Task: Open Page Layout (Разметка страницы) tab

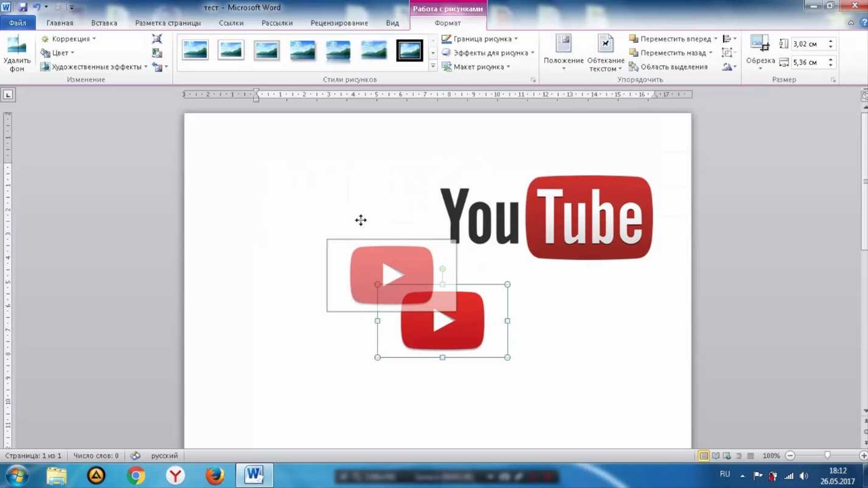Action: point(168,23)
